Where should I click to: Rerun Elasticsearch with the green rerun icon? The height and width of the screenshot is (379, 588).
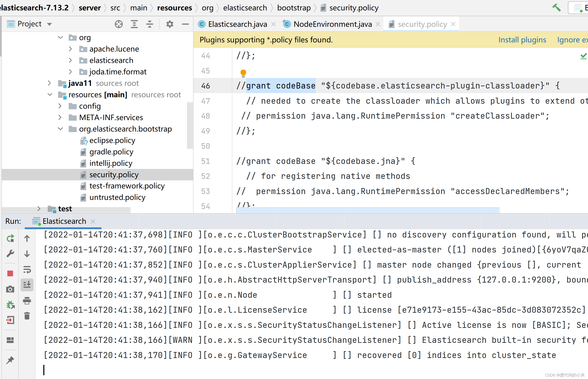point(10,238)
